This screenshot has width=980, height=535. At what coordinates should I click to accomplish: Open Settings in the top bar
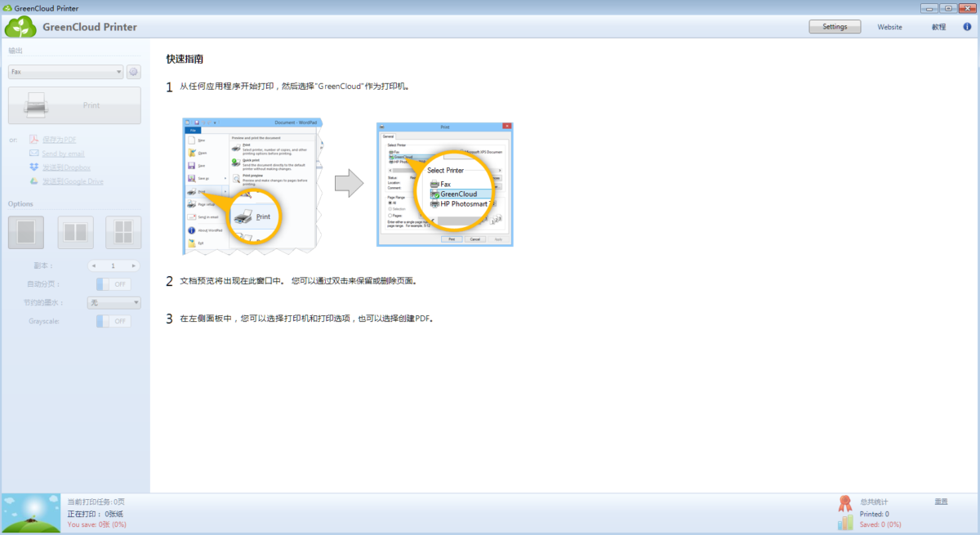point(835,27)
